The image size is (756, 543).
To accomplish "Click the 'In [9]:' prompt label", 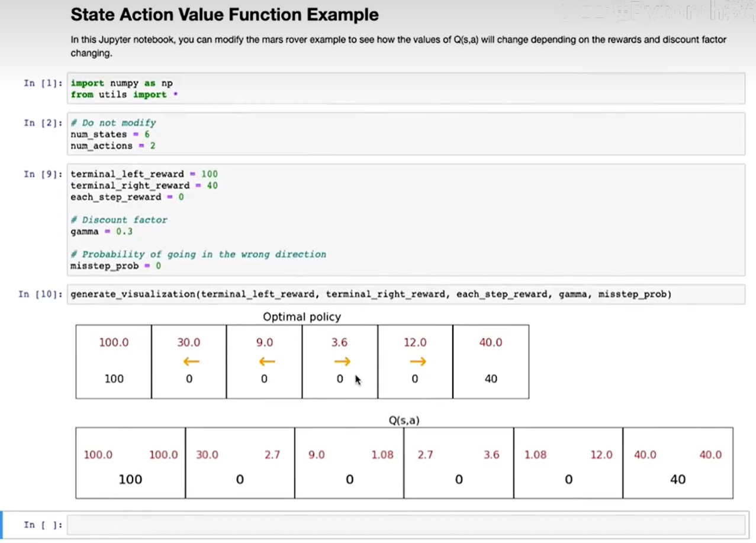I will pyautogui.click(x=43, y=174).
